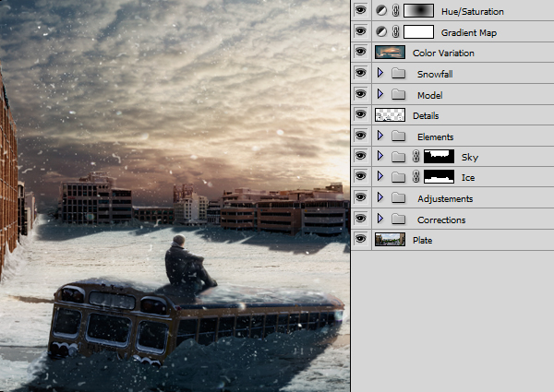Toggle the Ice group eye icon
Viewport: 554px width, 392px height.
[x=360, y=176]
